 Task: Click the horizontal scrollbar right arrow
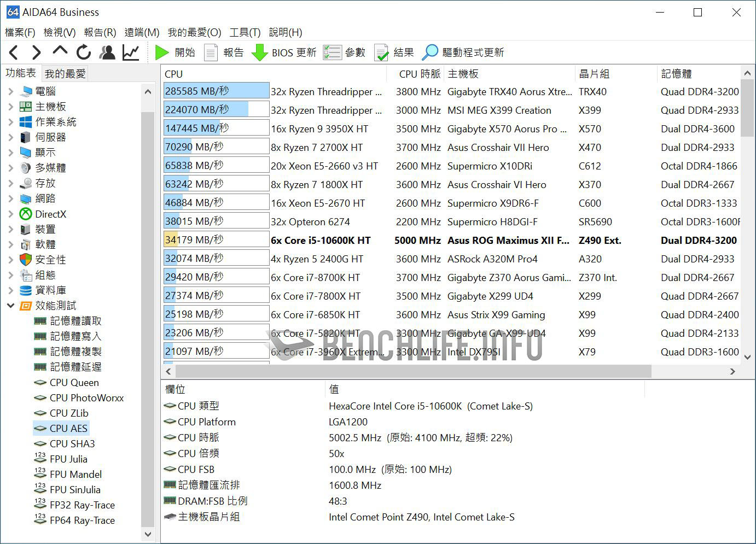[x=732, y=371]
